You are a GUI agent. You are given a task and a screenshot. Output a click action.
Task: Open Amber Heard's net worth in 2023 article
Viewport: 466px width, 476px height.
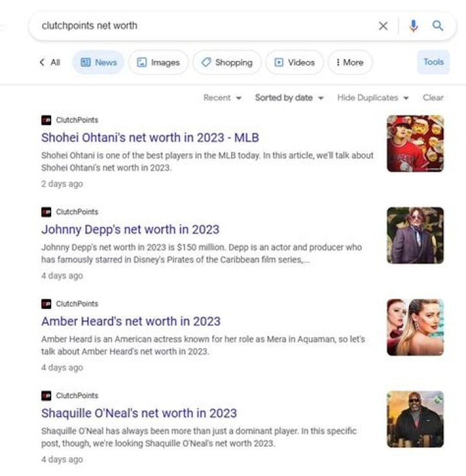point(131,321)
